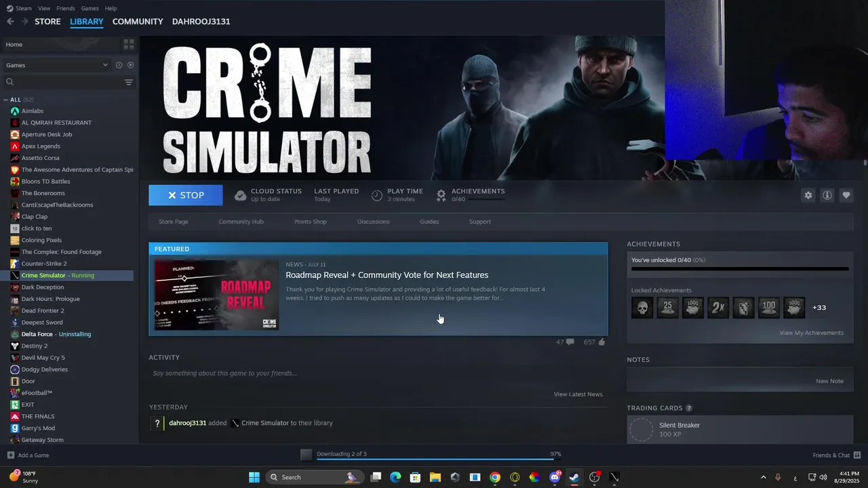Open the Points Shop link
The width and height of the screenshot is (868, 488).
point(311,222)
